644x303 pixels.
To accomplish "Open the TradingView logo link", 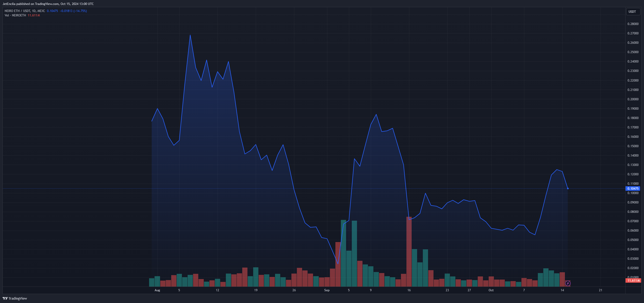I will tap(15, 298).
